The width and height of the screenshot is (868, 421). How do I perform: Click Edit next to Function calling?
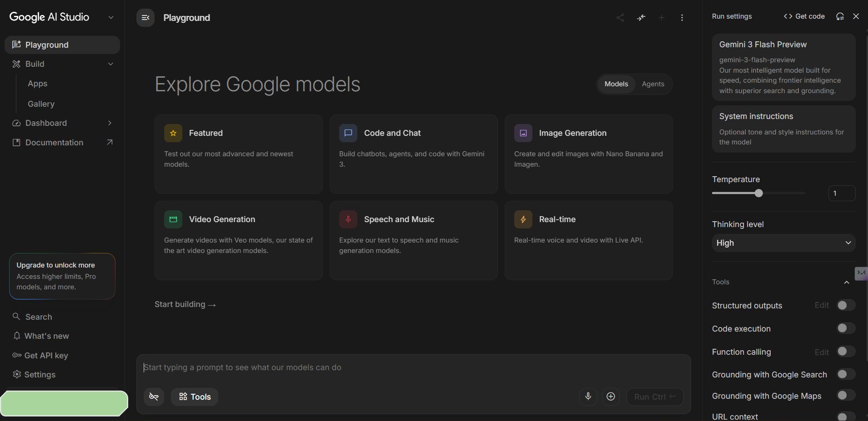tap(821, 352)
